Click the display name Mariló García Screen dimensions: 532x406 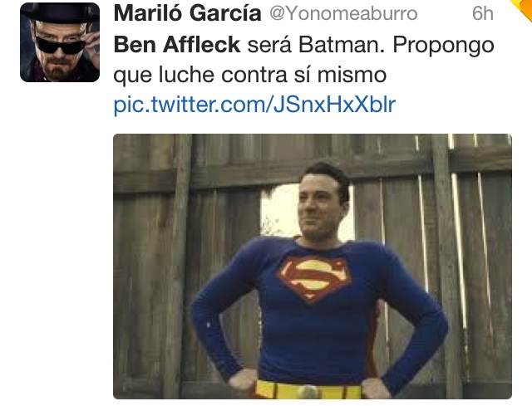187,13
